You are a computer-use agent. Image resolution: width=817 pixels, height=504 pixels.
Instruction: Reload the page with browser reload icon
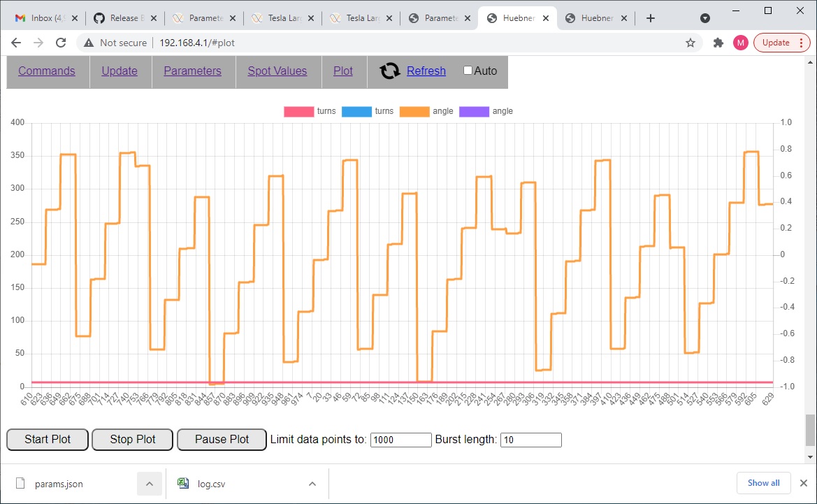click(x=61, y=43)
